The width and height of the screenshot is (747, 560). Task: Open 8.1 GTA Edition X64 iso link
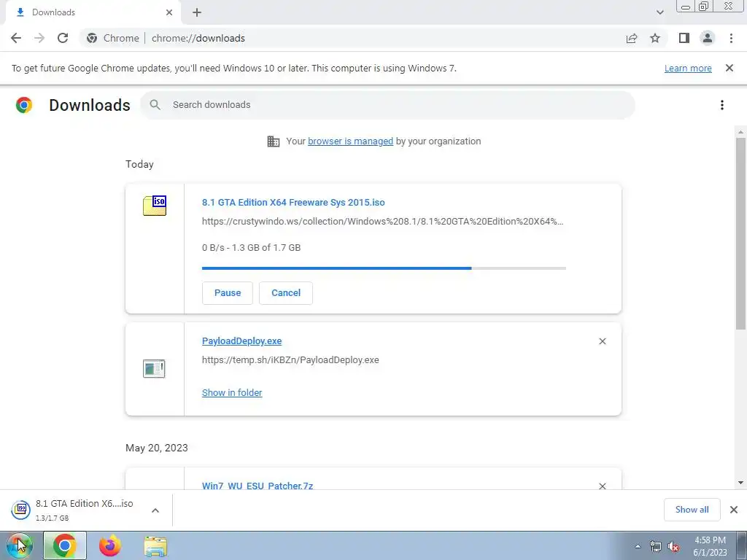coord(293,203)
